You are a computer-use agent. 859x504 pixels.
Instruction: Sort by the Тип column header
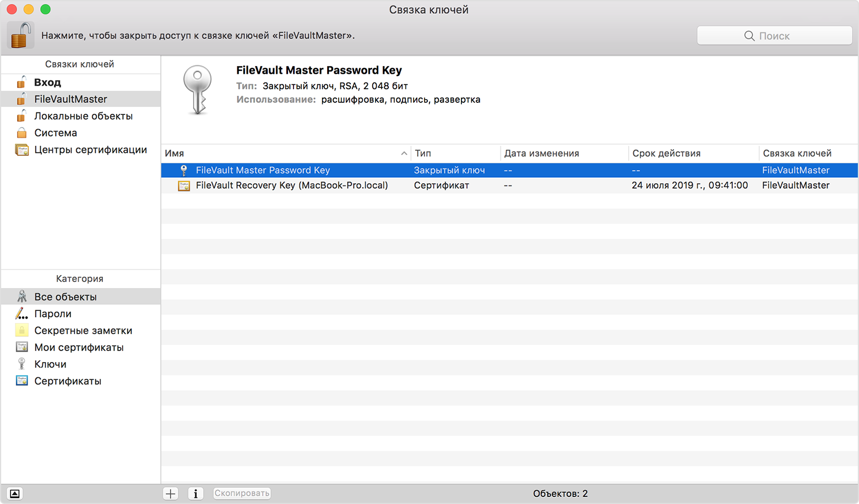pyautogui.click(x=455, y=154)
